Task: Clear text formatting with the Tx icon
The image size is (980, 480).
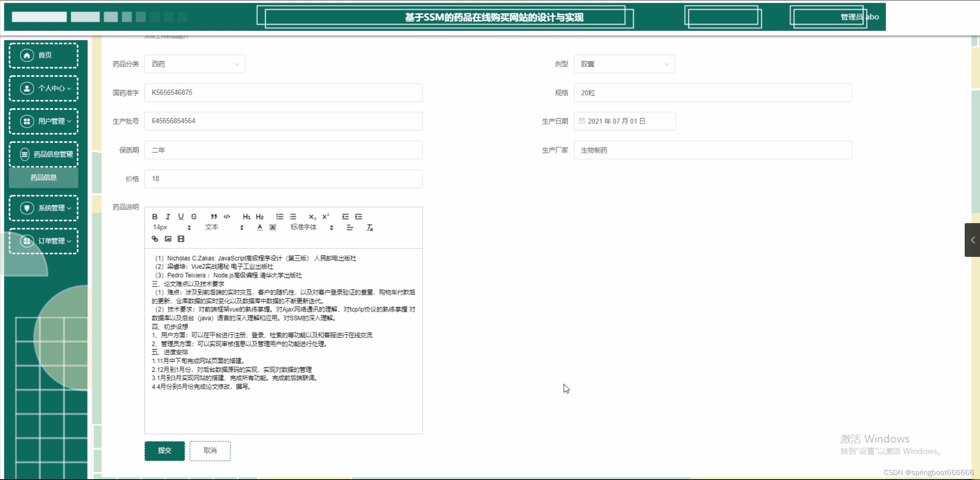Action: (x=370, y=228)
